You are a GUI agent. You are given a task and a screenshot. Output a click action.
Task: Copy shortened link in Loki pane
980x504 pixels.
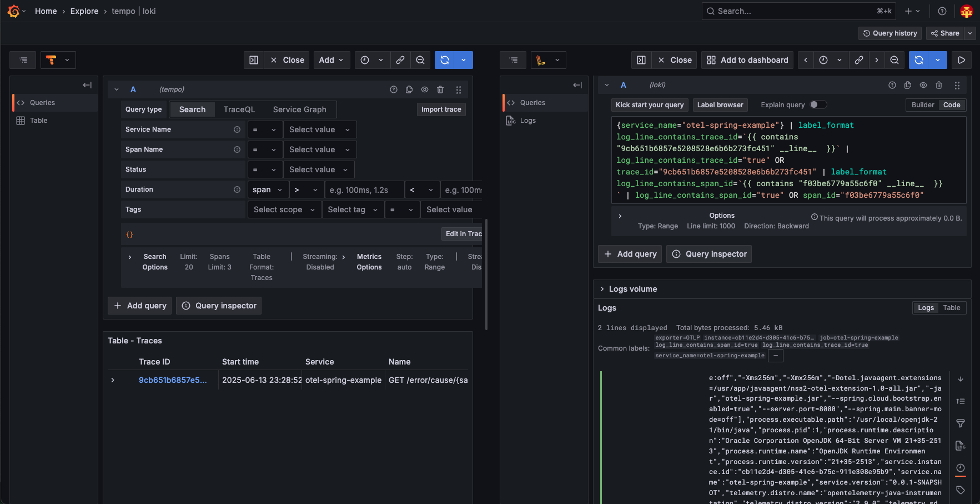(859, 60)
